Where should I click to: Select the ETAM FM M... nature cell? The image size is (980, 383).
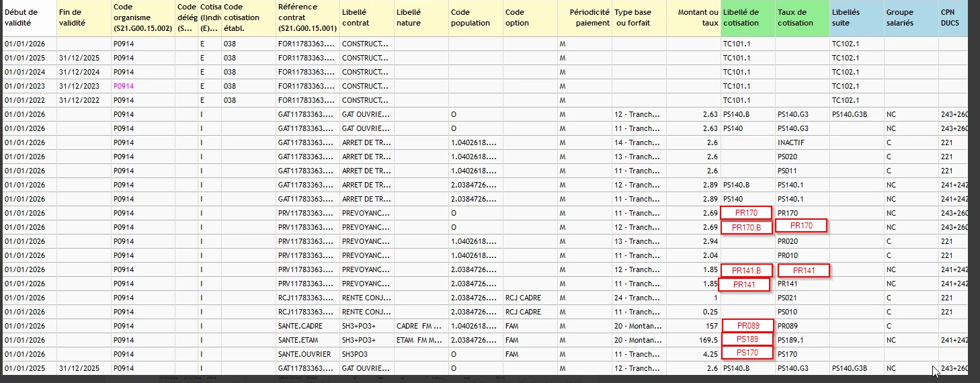pyautogui.click(x=421, y=340)
